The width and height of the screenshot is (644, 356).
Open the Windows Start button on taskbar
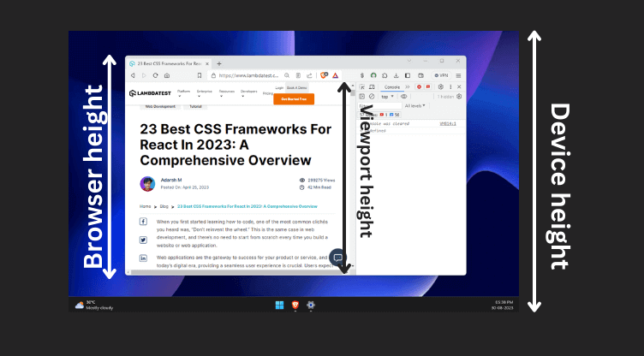click(279, 305)
